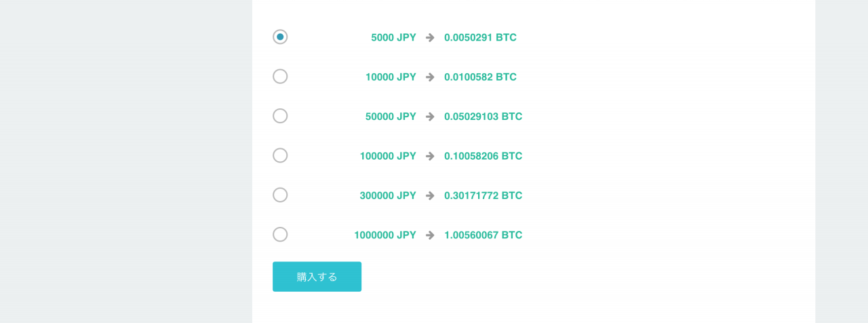Image resolution: width=868 pixels, height=323 pixels.
Task: Select the 10000 JPY radio option
Action: coord(280,77)
